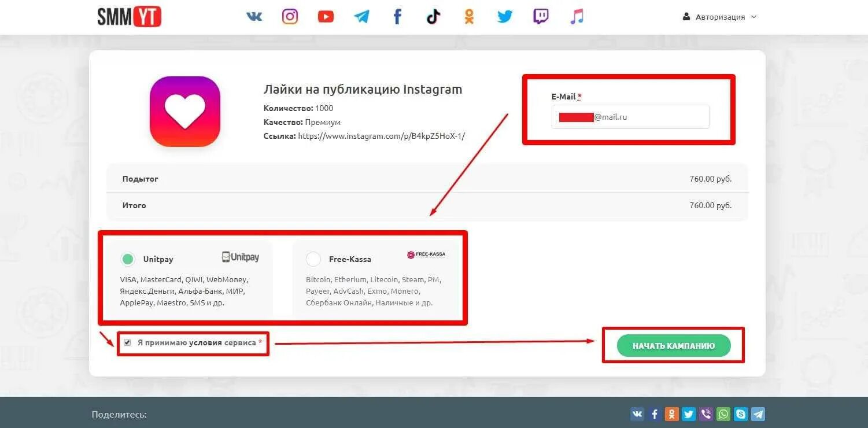Share via VK icon in footer
The image size is (868, 428).
637,414
